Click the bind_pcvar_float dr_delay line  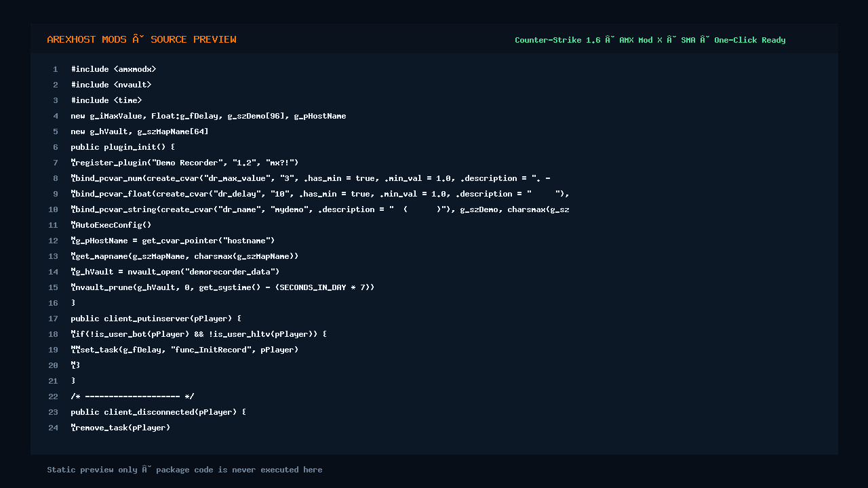point(320,194)
